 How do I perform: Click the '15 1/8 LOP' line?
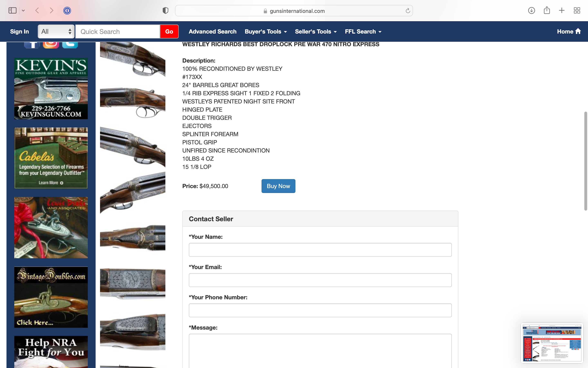(x=197, y=167)
